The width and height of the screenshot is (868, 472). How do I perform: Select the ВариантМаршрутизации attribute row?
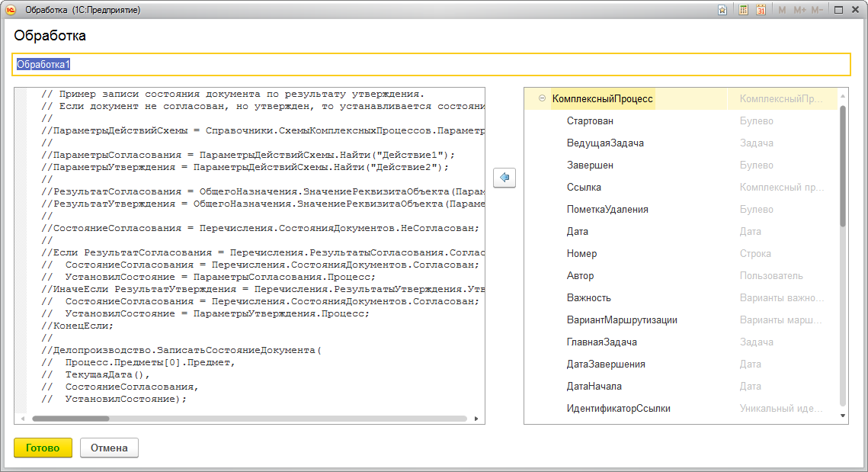681,320
